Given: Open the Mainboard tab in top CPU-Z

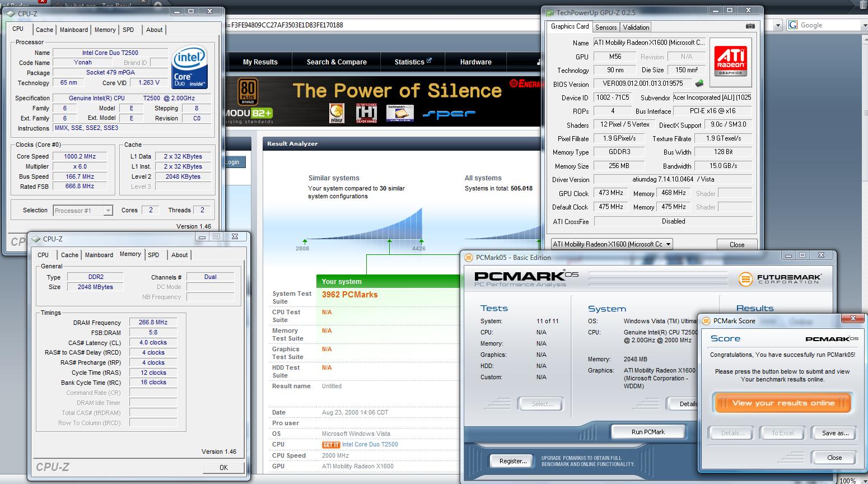Looking at the screenshot, I should click(74, 30).
